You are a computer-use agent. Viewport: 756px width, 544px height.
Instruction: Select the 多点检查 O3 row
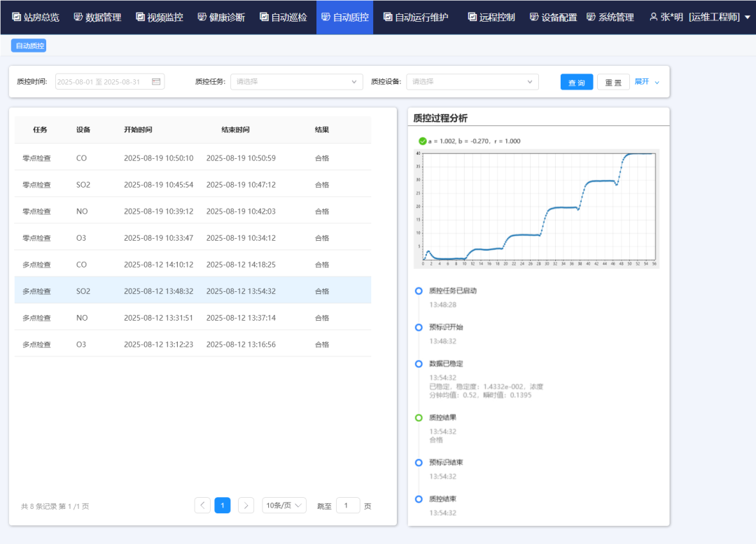(193, 344)
